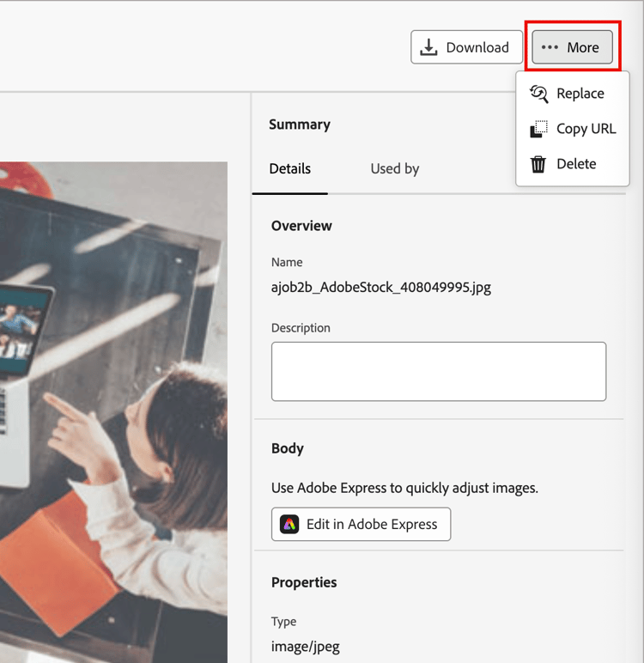Click the trash can icon
The width and height of the screenshot is (644, 663).
(x=538, y=164)
